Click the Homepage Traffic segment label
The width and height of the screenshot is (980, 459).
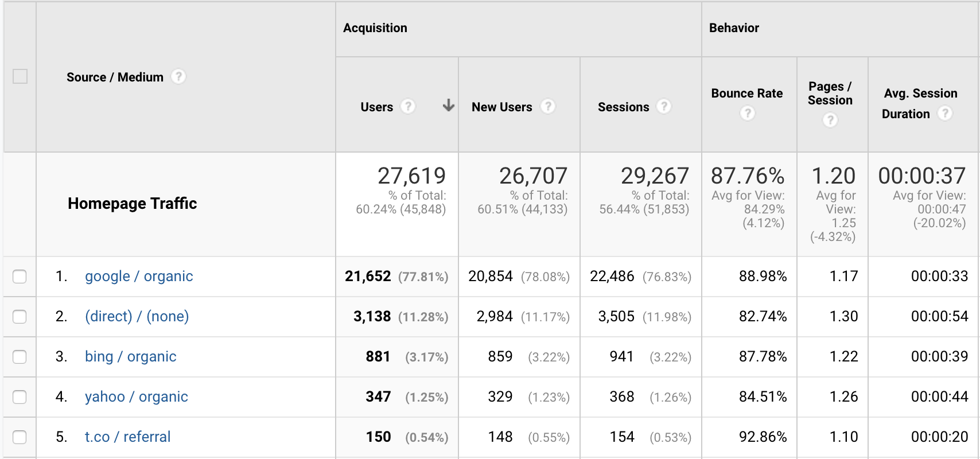[132, 203]
